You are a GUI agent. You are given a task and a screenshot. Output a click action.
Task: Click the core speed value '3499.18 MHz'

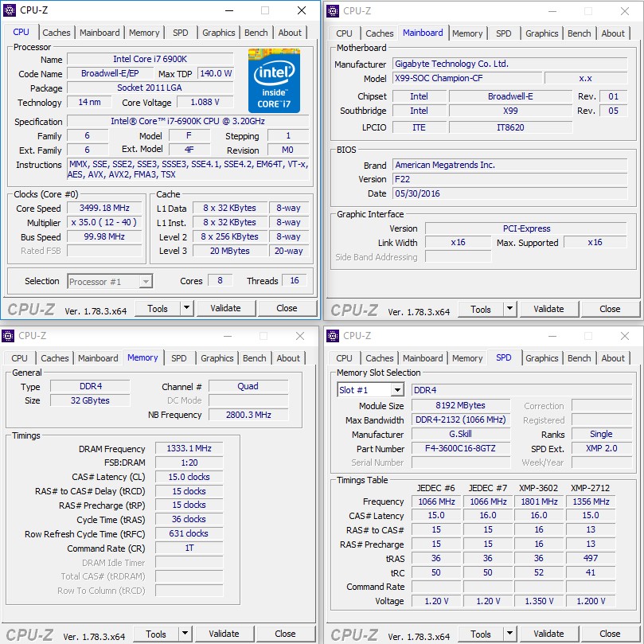coord(105,209)
